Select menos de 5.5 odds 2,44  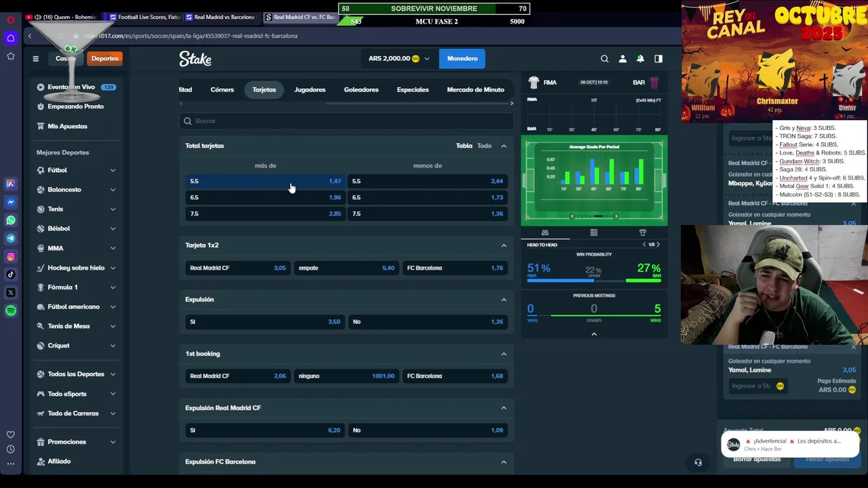tap(429, 181)
